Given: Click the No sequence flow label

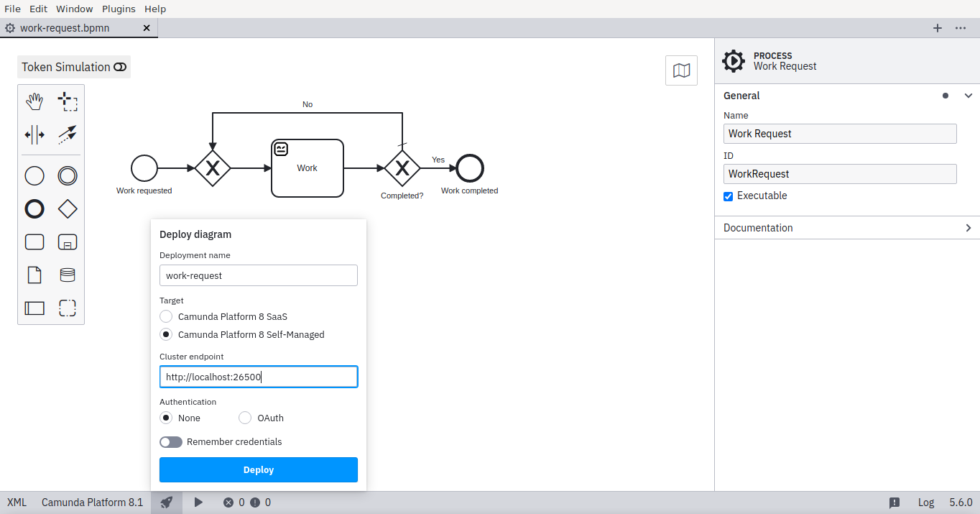Looking at the screenshot, I should (x=308, y=104).
